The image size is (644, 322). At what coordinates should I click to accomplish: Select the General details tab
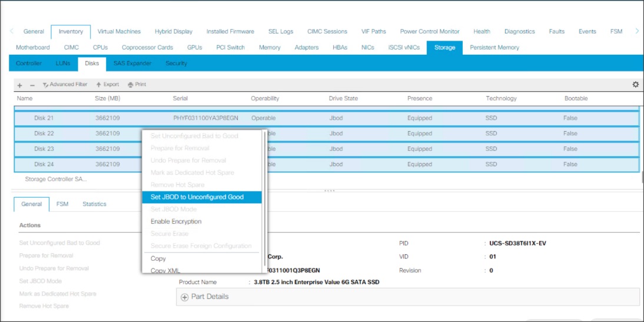tap(32, 204)
